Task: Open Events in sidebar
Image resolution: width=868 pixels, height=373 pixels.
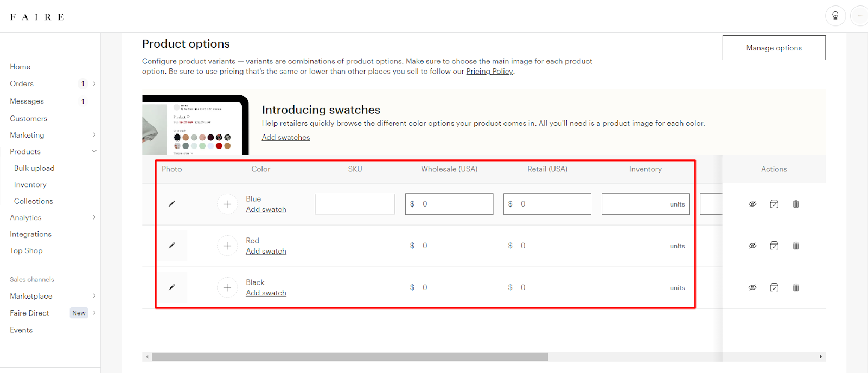Action: coord(21,330)
